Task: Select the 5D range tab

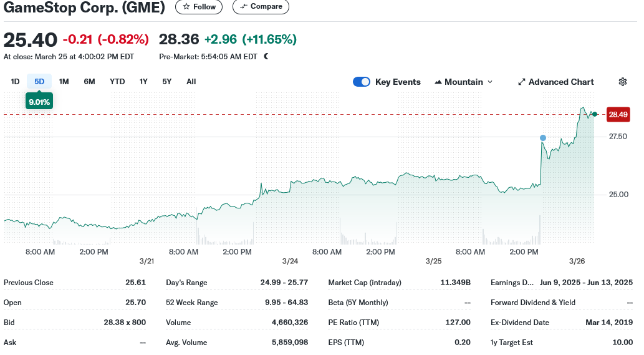Action: coord(39,81)
